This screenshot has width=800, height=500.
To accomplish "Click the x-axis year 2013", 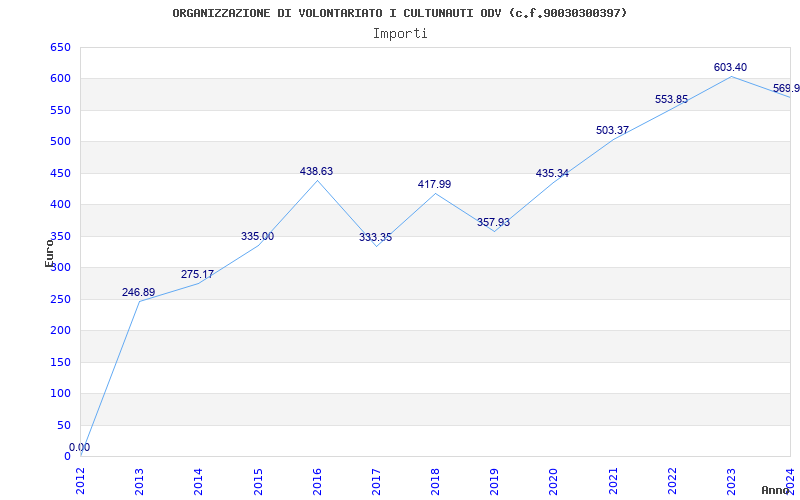I will 139,481.
